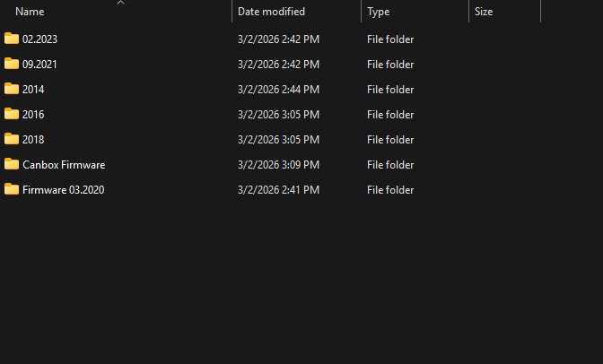Toggle sort direction arrow above Name
Image resolution: width=603 pixels, height=364 pixels.
(120, 3)
